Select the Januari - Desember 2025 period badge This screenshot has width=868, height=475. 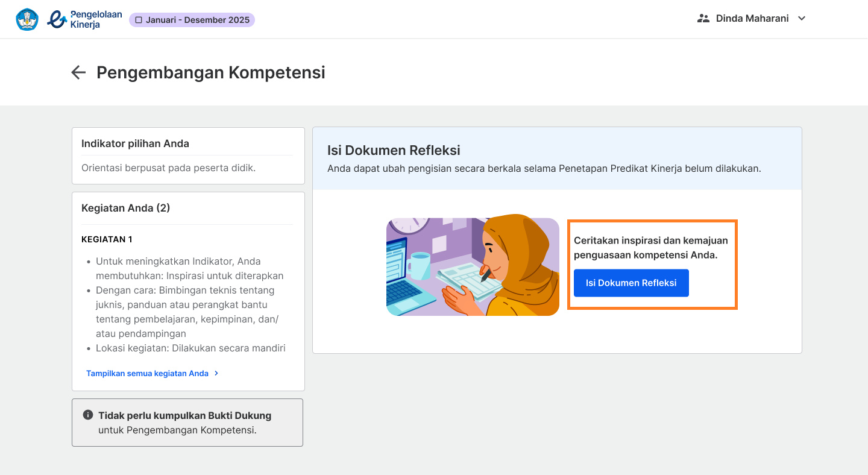(192, 20)
